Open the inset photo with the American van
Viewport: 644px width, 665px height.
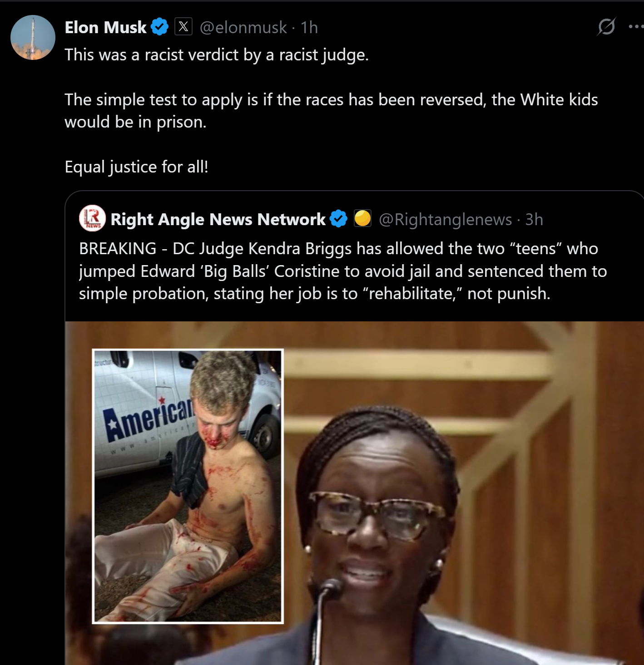(x=188, y=486)
